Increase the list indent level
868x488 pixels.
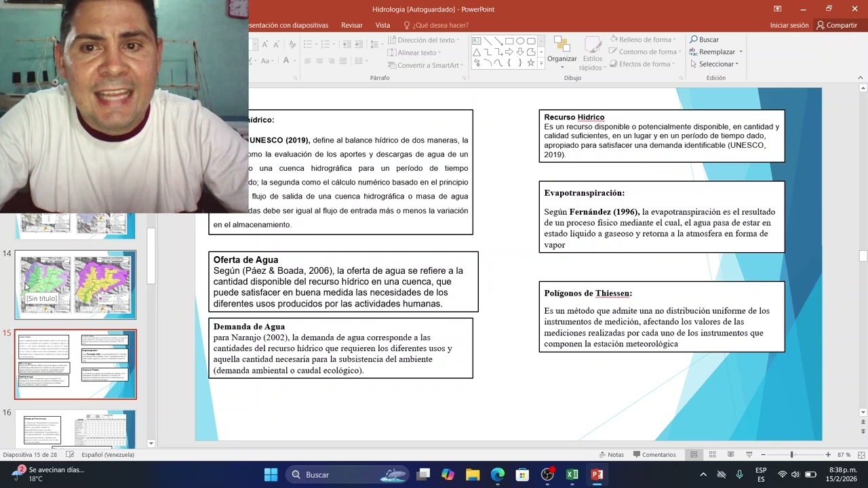[359, 44]
